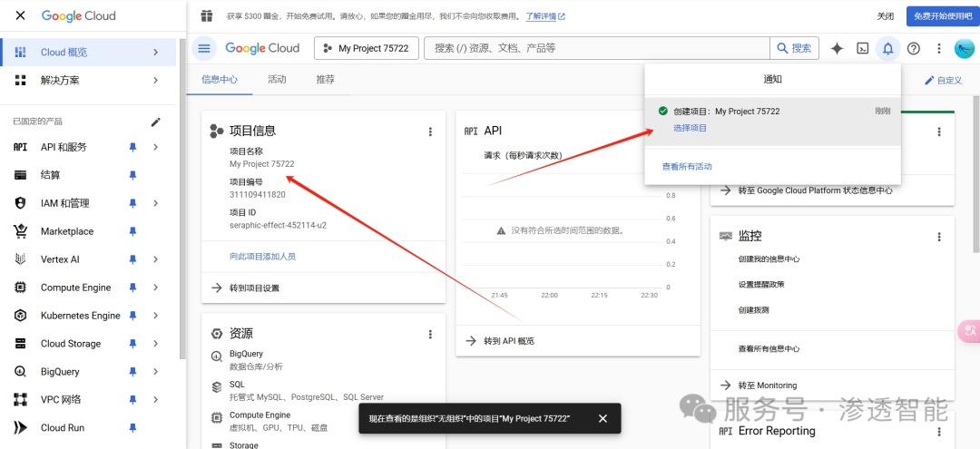Click 查看所有活动 in notifications panel
This screenshot has width=980, height=449.
click(687, 167)
